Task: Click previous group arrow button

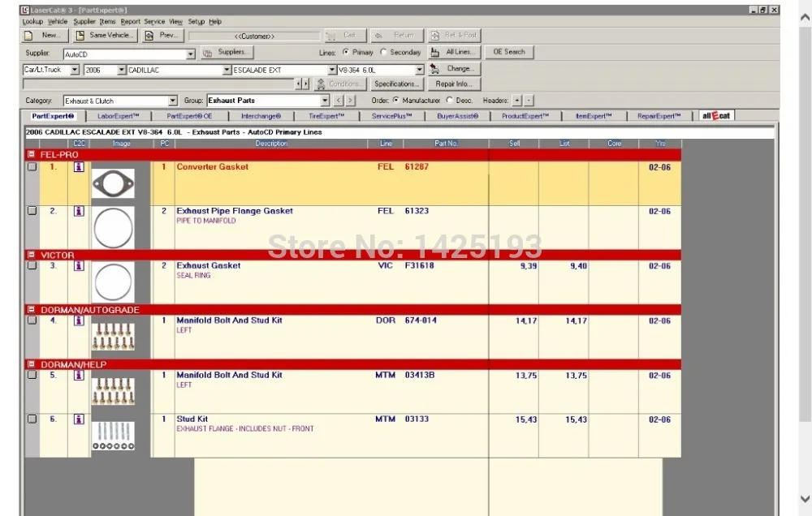Action: coord(339,101)
